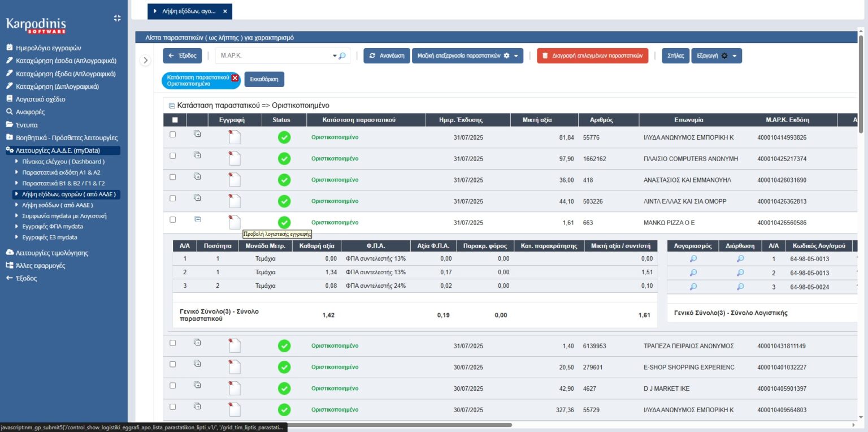This screenshot has height=432, width=868.
Task: Collapse the sidebar with the shrink icon
Action: point(117,18)
